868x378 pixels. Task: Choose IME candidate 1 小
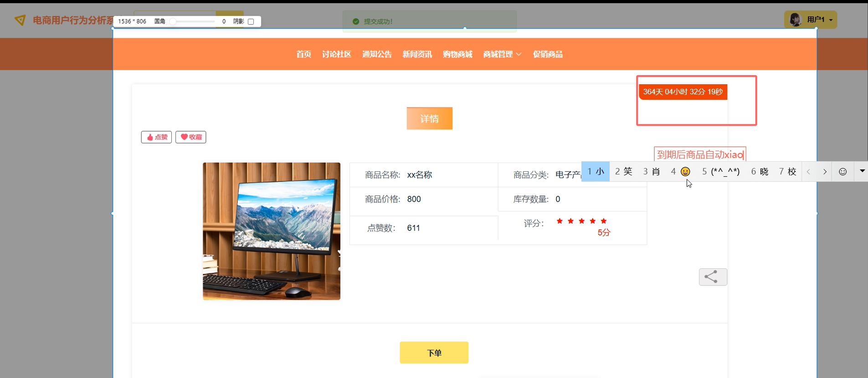point(596,172)
